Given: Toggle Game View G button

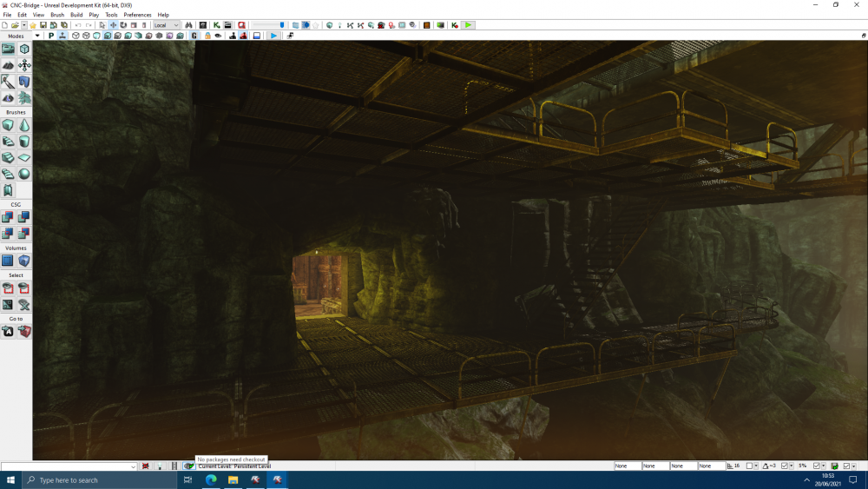Looking at the screenshot, I should pos(194,36).
